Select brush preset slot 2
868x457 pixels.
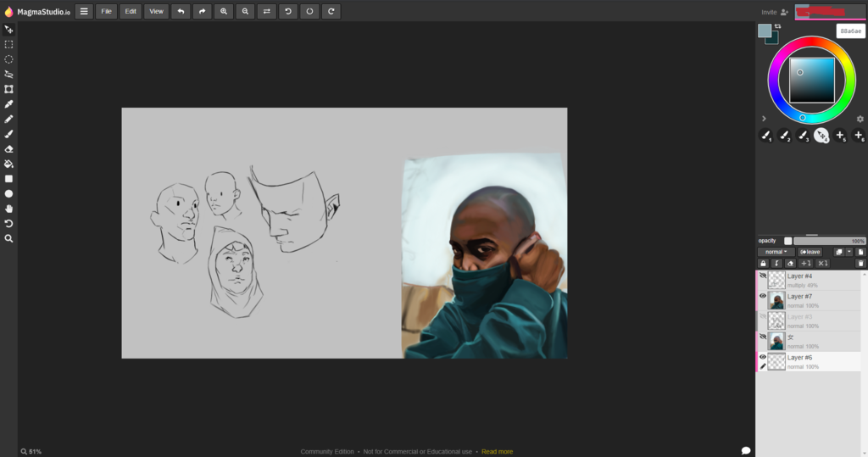(784, 135)
